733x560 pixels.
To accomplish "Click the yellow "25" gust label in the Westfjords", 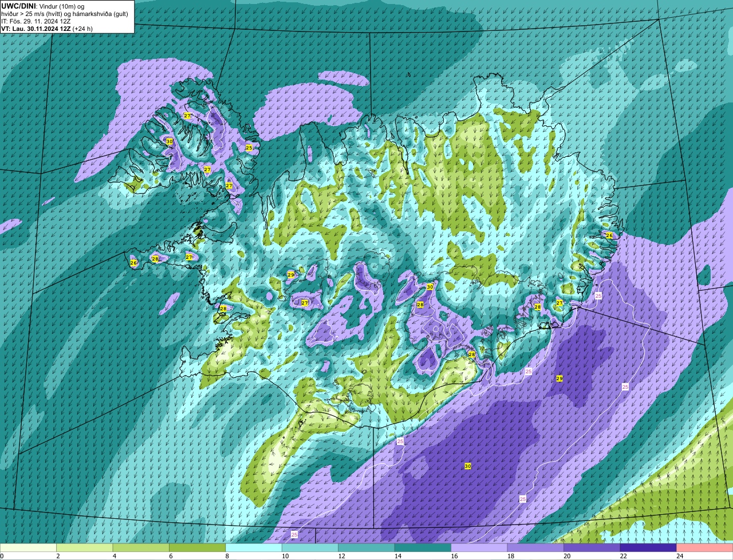I will coord(249,147).
